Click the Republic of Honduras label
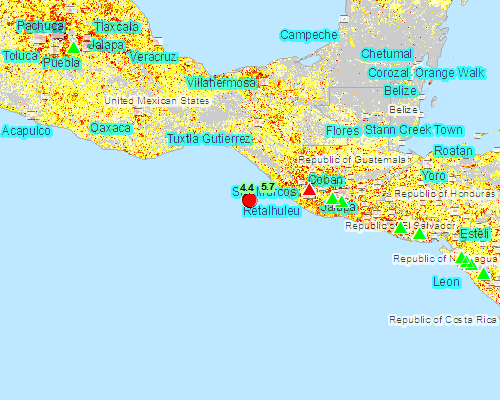 click(445, 193)
